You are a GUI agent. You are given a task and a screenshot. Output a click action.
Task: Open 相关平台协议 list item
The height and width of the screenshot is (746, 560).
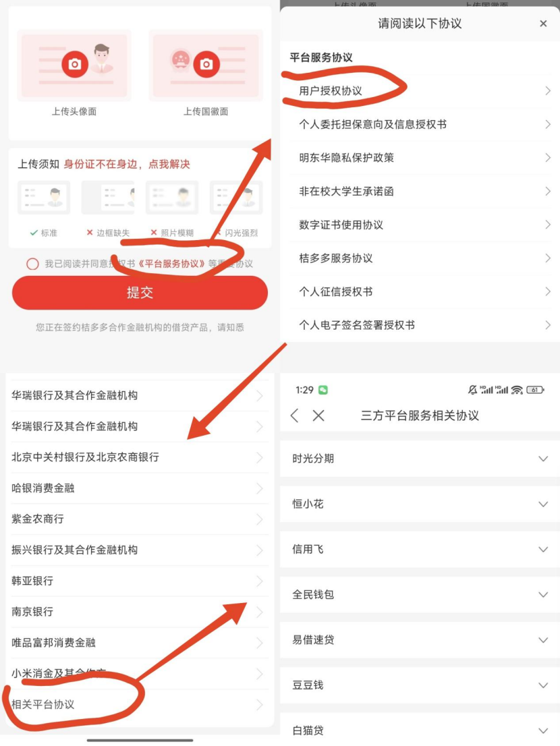140,705
